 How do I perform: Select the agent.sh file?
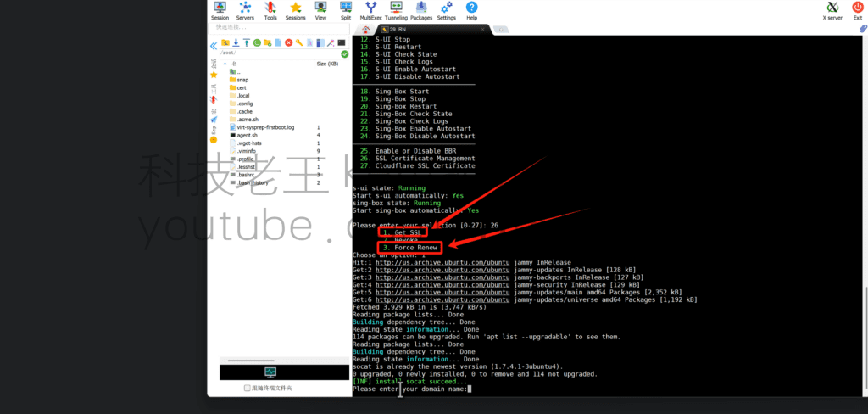tap(247, 135)
